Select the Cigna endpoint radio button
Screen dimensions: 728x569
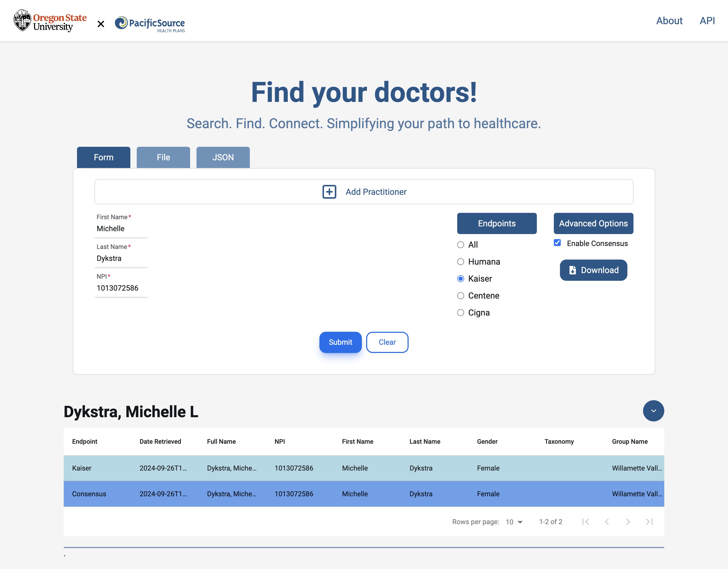(460, 313)
